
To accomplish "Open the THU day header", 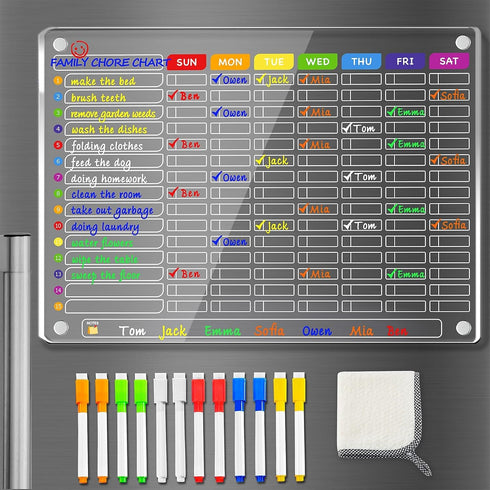I will pos(361,61).
